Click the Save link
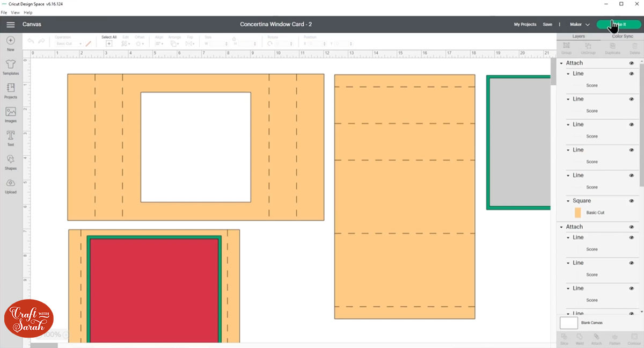The width and height of the screenshot is (644, 348). pyautogui.click(x=547, y=25)
